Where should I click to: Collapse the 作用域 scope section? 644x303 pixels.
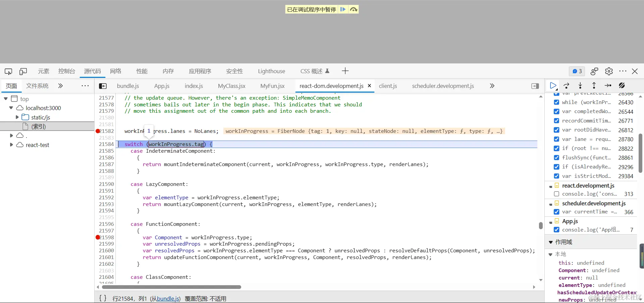click(x=551, y=242)
